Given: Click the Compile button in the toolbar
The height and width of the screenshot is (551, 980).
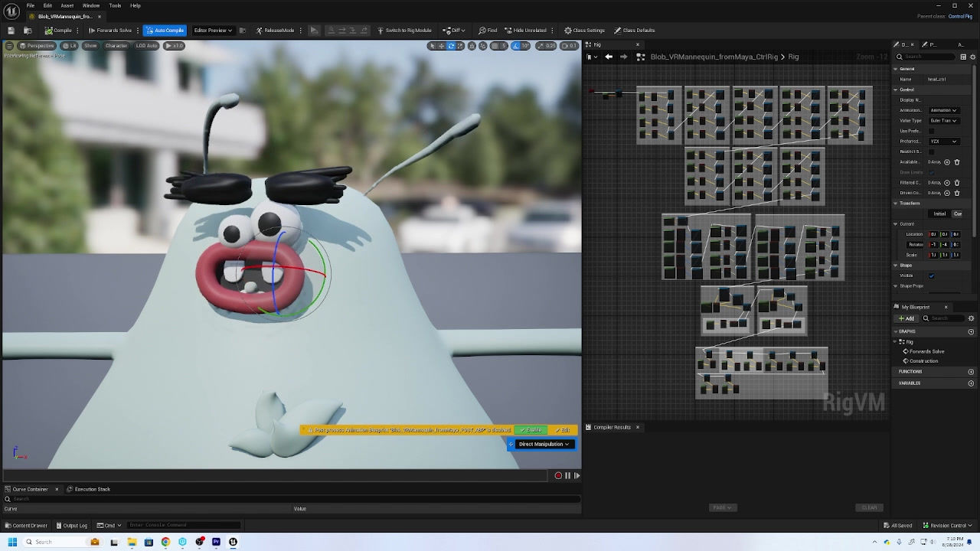Looking at the screenshot, I should 58,31.
